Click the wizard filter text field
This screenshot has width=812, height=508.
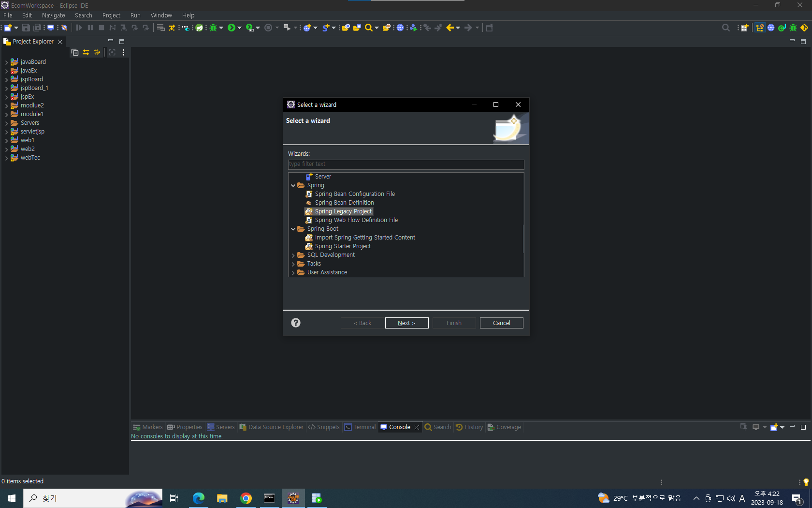coord(406,164)
